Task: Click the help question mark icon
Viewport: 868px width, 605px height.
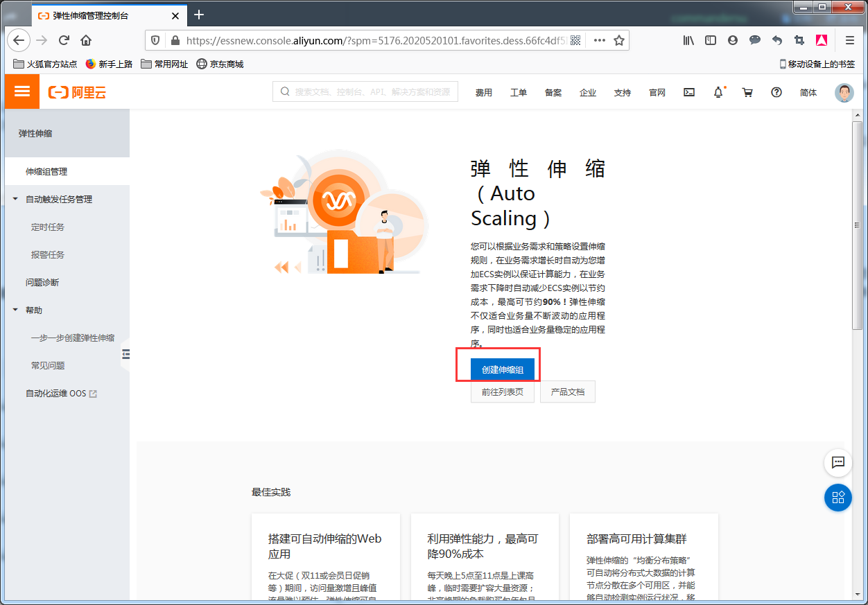Action: [x=776, y=92]
